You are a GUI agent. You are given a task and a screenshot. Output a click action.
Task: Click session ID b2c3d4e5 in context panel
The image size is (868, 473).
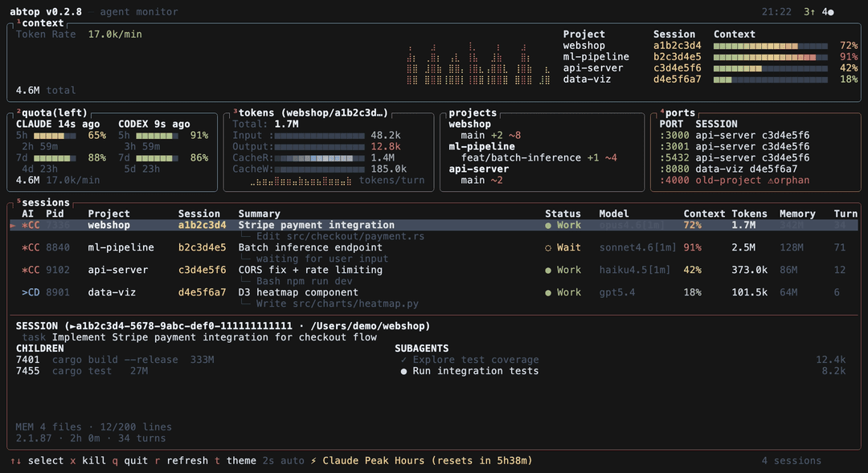pos(677,57)
